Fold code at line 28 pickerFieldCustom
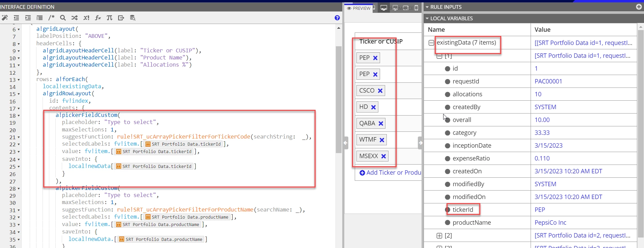The width and height of the screenshot is (644, 248). pyautogui.click(x=19, y=189)
